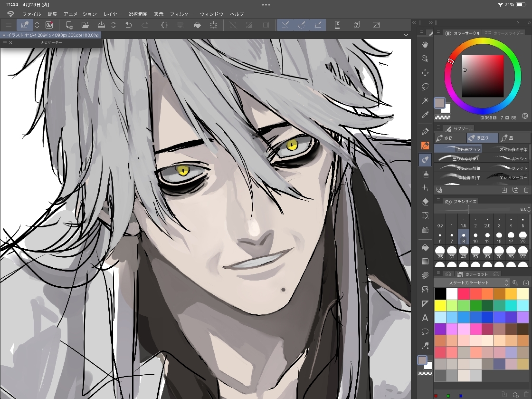Select the Eraser tool
The width and height of the screenshot is (532, 399).
(x=425, y=202)
